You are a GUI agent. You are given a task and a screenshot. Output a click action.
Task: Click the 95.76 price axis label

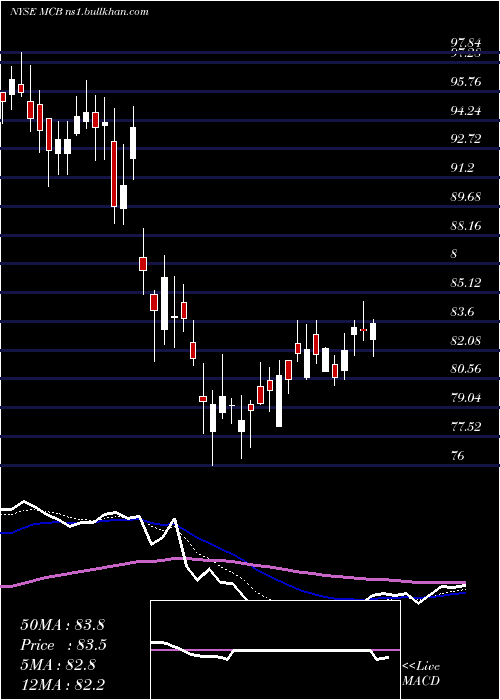click(x=466, y=82)
